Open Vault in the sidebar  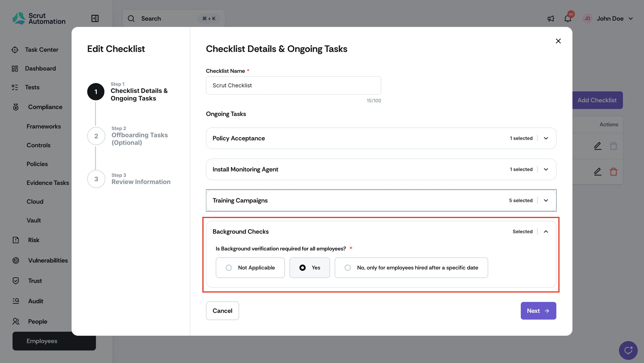click(34, 220)
